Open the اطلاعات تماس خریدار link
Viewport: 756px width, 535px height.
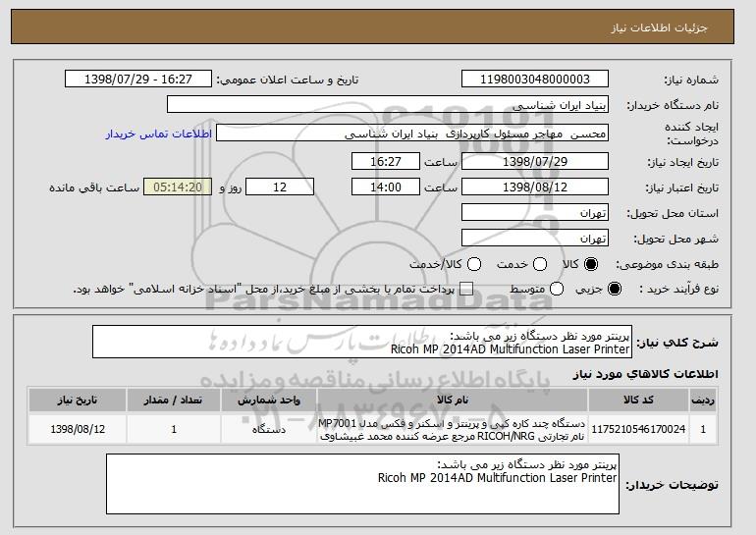(159, 134)
